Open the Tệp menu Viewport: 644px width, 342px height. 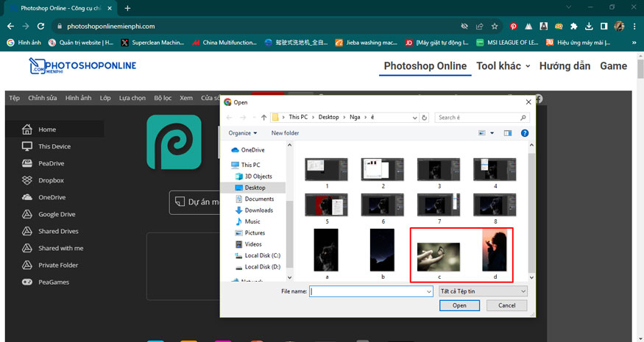[15, 98]
